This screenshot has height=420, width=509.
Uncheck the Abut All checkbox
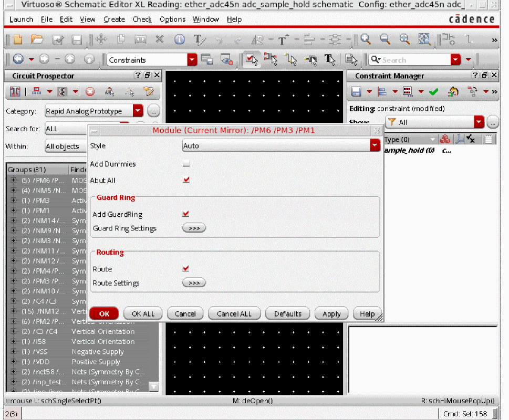click(x=186, y=180)
